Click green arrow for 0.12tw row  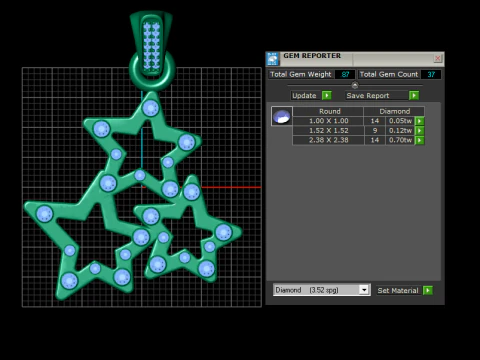coord(420,131)
